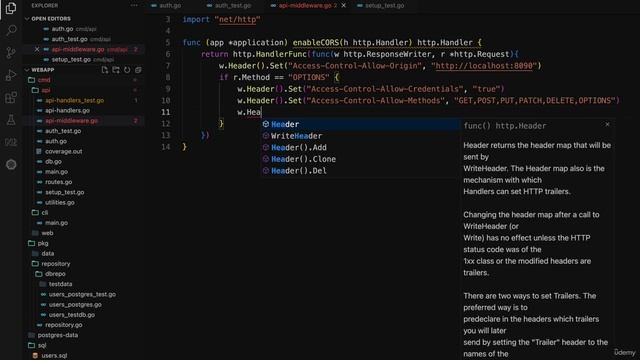Choose Header().Clone autocomplete suggestion

click(360, 159)
